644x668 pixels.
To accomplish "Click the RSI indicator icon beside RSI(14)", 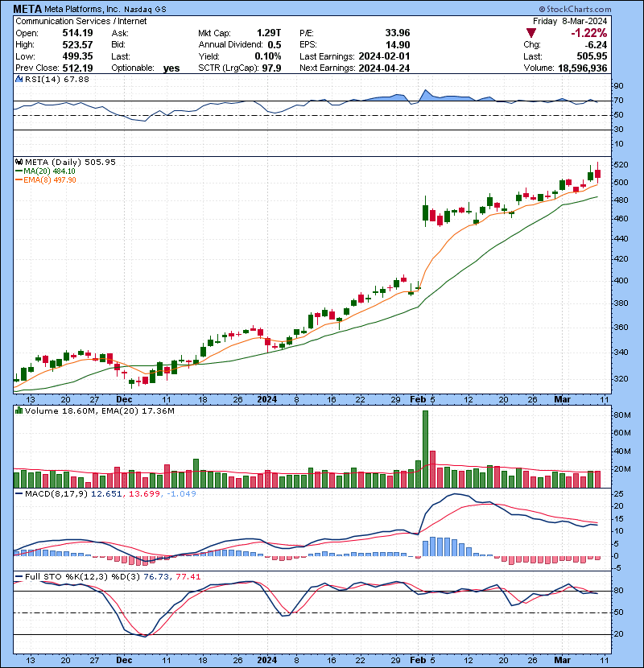I will point(19,79).
